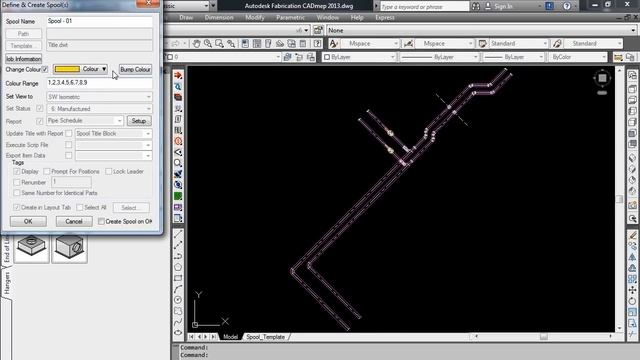Enable the Lock Leader checkbox
The height and width of the screenshot is (360, 640).
tap(109, 171)
